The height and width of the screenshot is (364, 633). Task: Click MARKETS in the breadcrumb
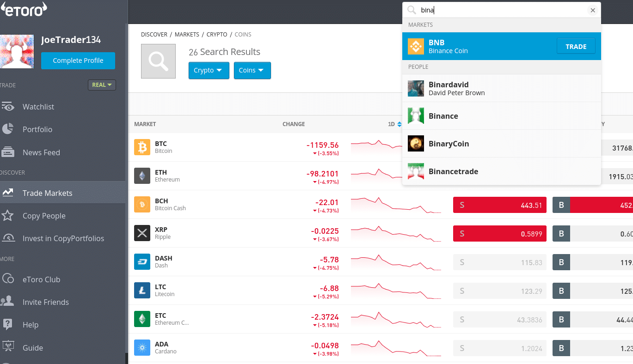(x=187, y=35)
